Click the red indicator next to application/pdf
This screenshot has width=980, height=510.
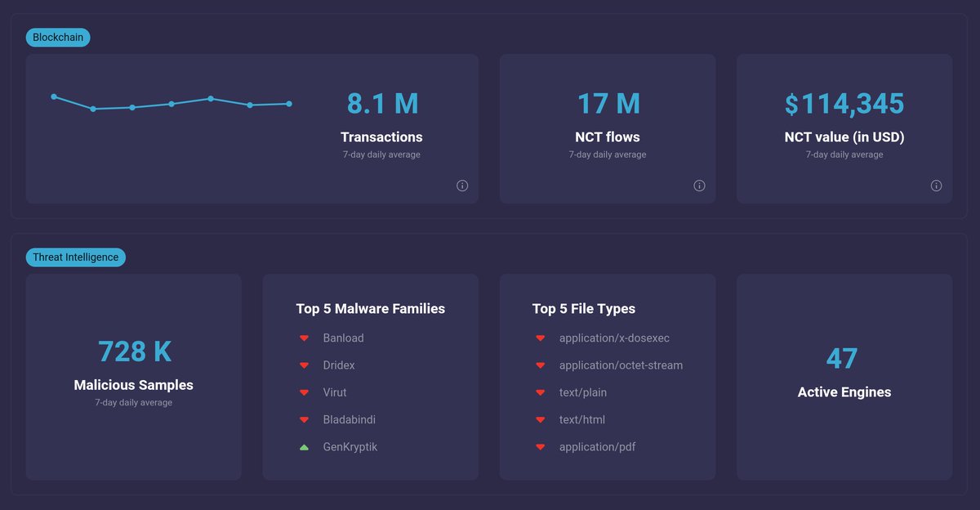(541, 447)
